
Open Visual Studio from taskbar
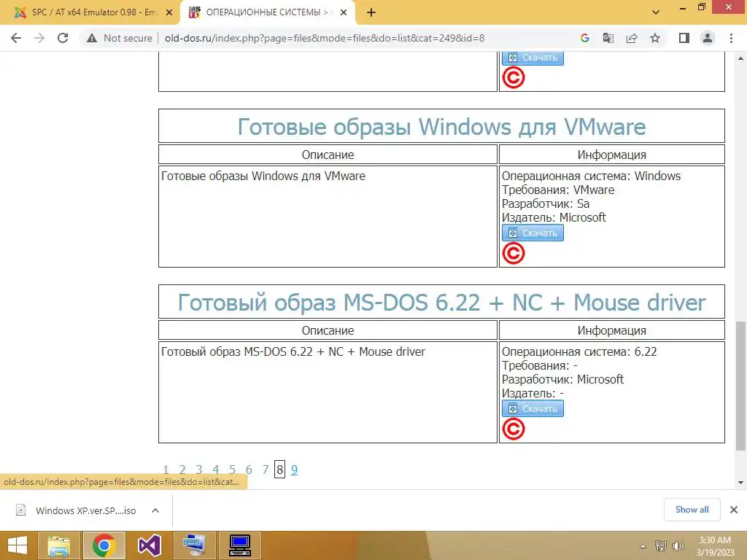coord(149,545)
